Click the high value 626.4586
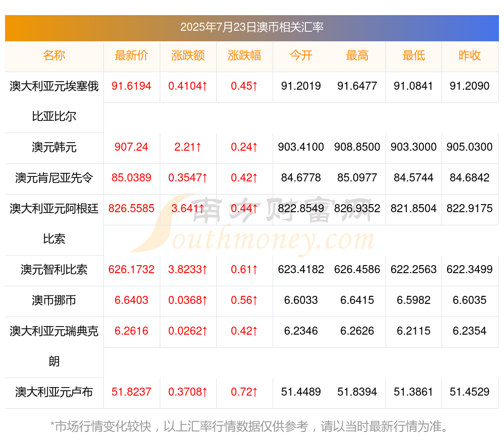 click(357, 269)
